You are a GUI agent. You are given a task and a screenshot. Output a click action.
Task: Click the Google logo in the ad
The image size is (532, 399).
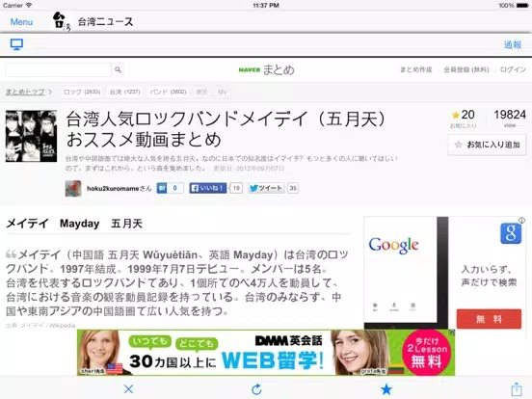[x=393, y=246]
